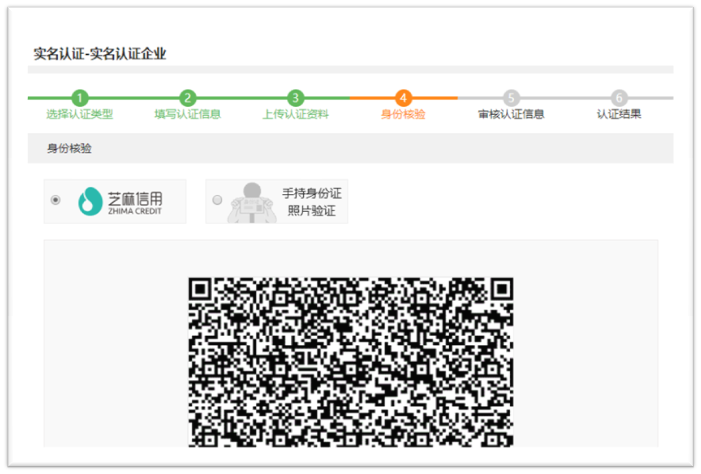This screenshot has height=474, width=701.
Task: Click the Zhima Credit teal drop logo
Action: click(x=90, y=201)
